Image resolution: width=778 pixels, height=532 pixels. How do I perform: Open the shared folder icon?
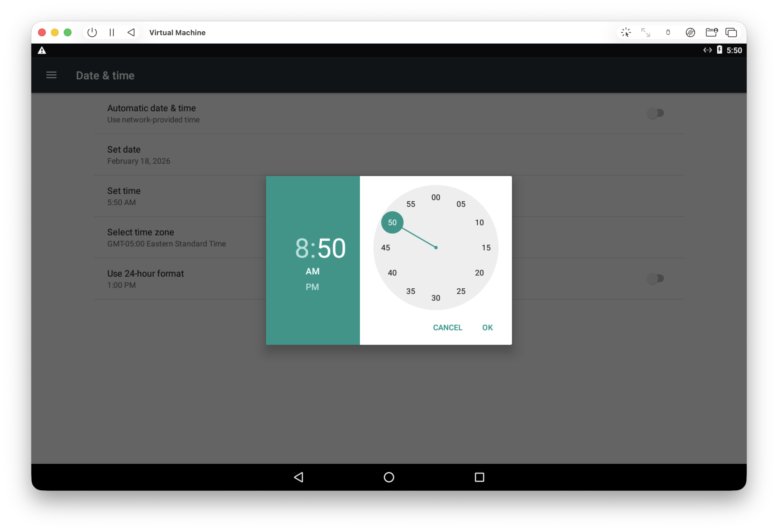coord(711,32)
